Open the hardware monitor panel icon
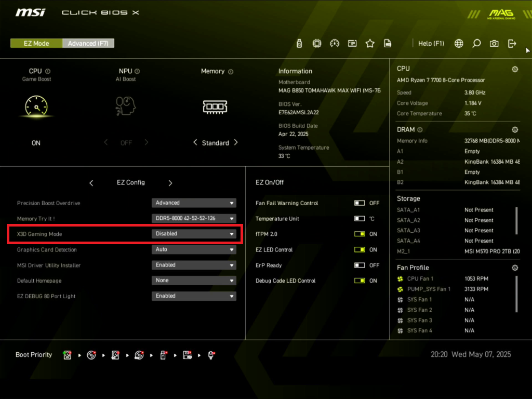This screenshot has height=399, width=532. (352, 44)
